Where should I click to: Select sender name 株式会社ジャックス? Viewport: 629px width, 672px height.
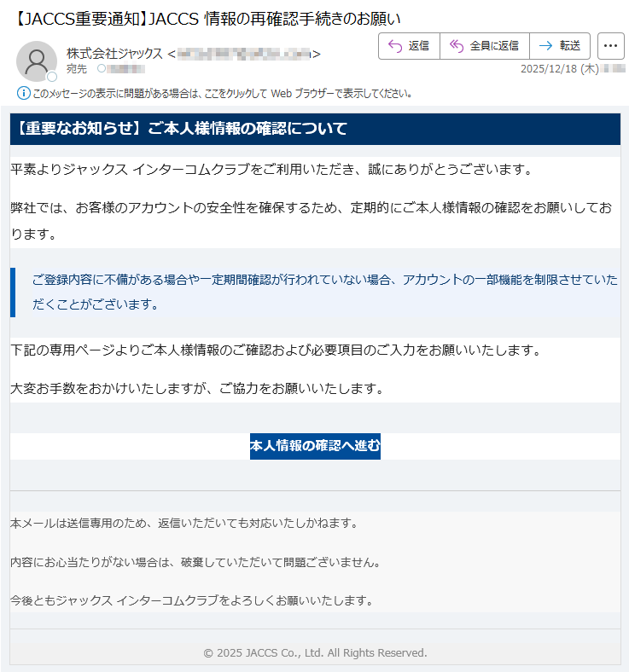(114, 54)
